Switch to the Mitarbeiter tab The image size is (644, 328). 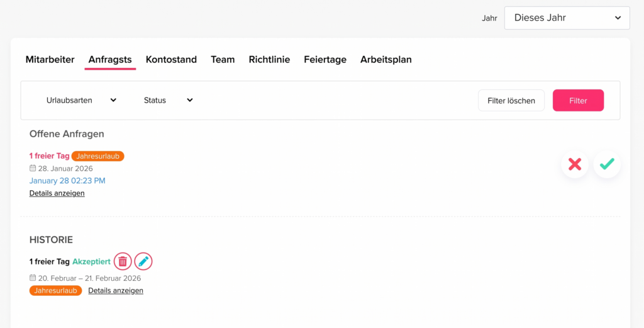point(50,60)
